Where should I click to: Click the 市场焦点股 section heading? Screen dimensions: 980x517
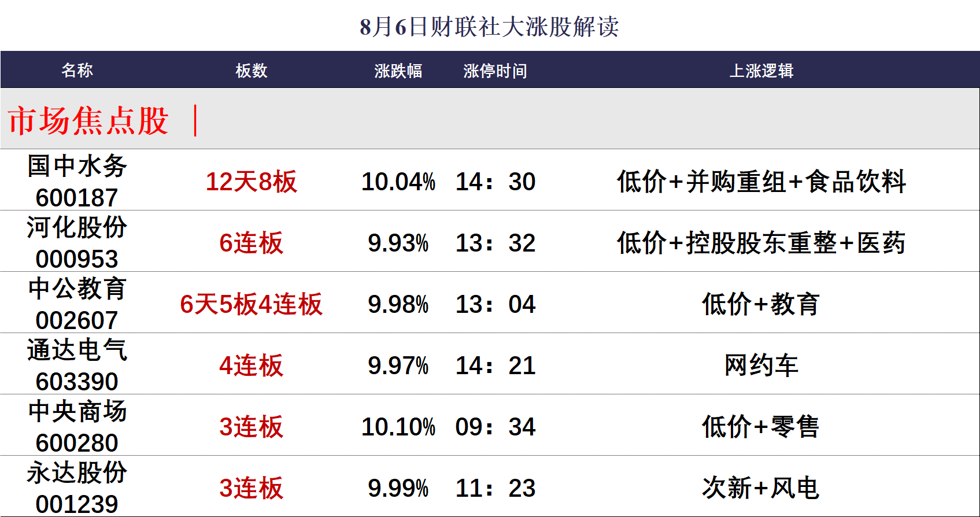click(x=88, y=121)
